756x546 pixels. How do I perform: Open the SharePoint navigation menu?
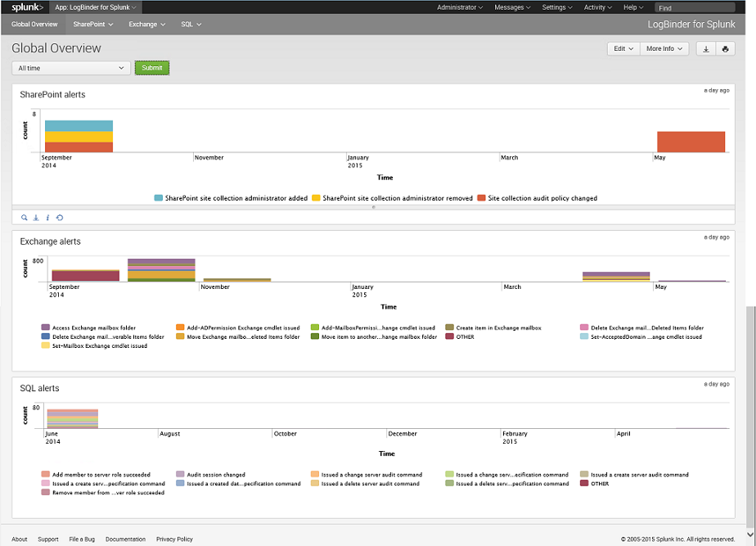tap(93, 24)
